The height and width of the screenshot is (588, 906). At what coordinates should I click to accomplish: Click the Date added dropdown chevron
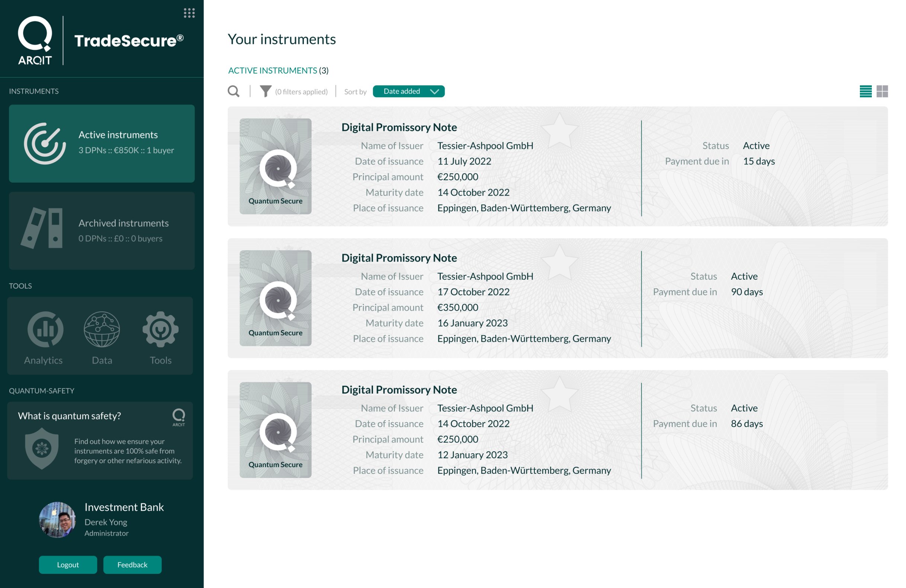coord(434,91)
